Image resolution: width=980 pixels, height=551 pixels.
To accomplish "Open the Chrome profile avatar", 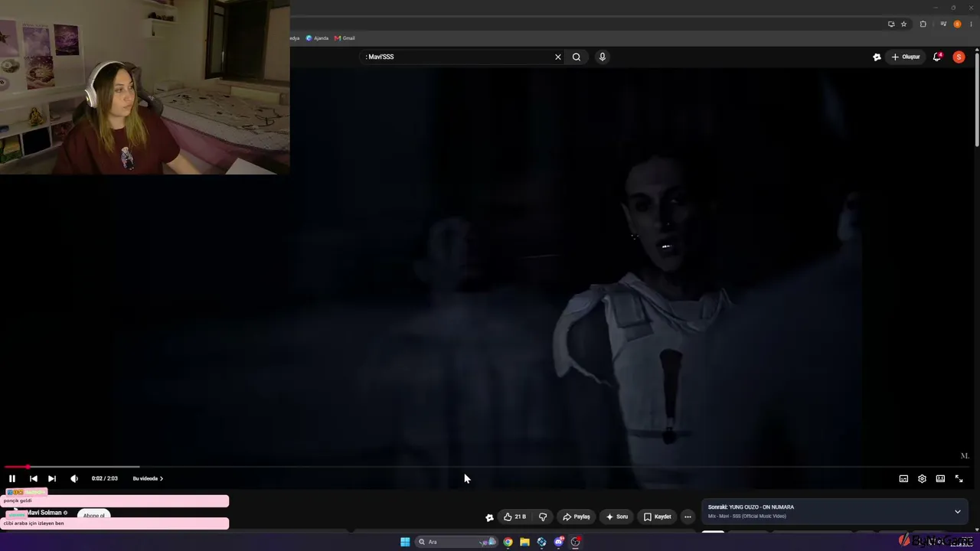I will click(957, 24).
